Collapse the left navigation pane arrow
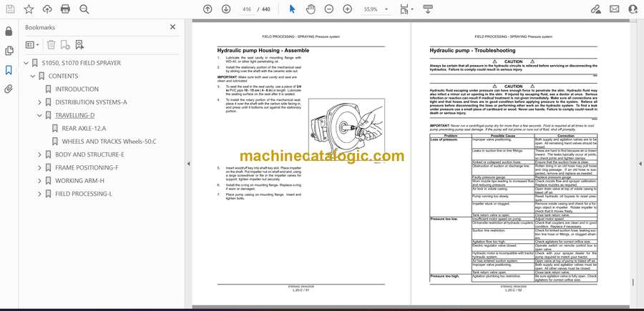644x311 pixels. coord(188,164)
